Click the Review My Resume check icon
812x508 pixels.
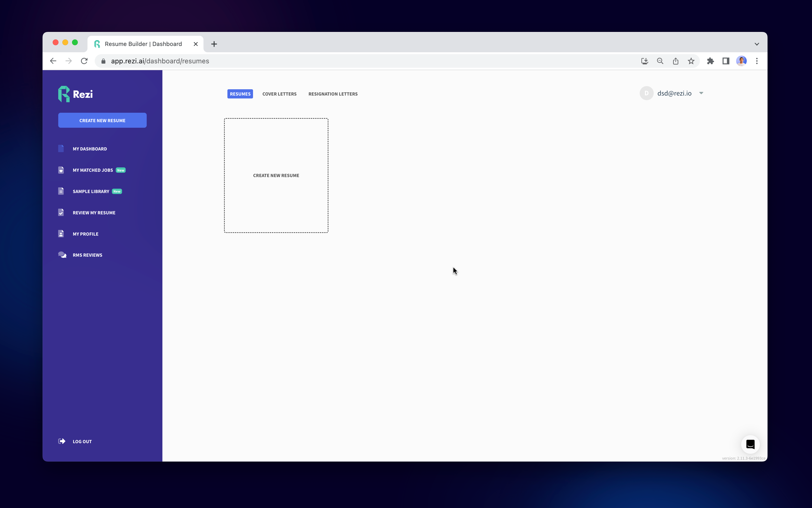61,212
